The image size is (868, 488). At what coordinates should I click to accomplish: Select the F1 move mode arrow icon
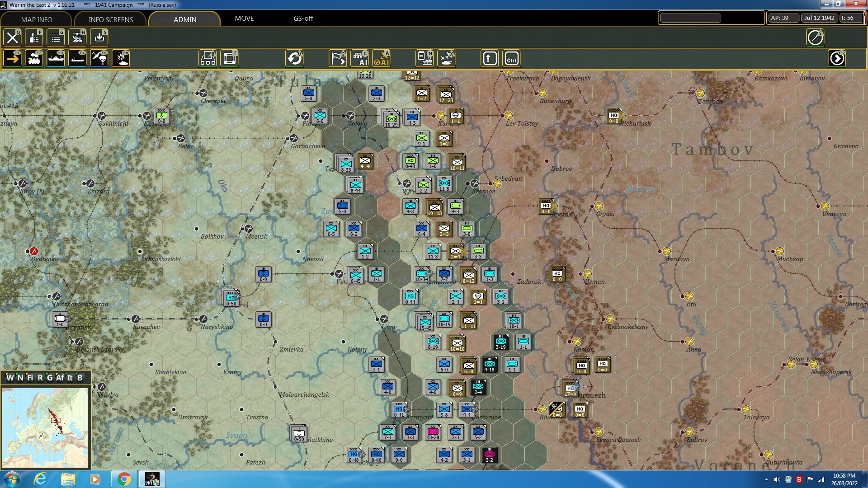click(12, 59)
